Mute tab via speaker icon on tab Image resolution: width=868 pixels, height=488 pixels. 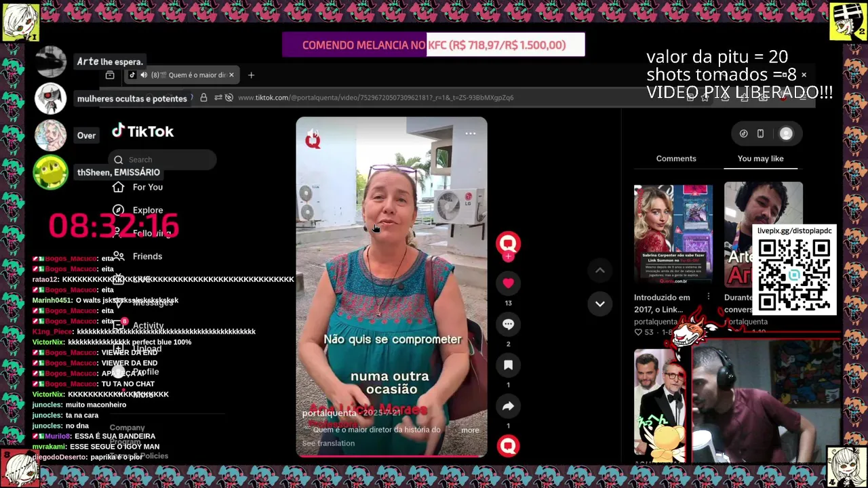pos(144,75)
